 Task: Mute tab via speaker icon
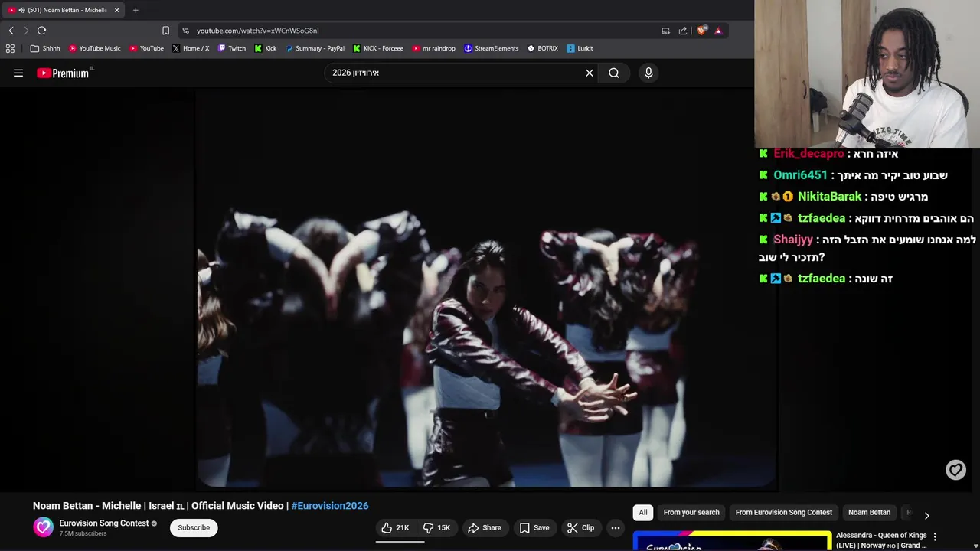(x=21, y=10)
